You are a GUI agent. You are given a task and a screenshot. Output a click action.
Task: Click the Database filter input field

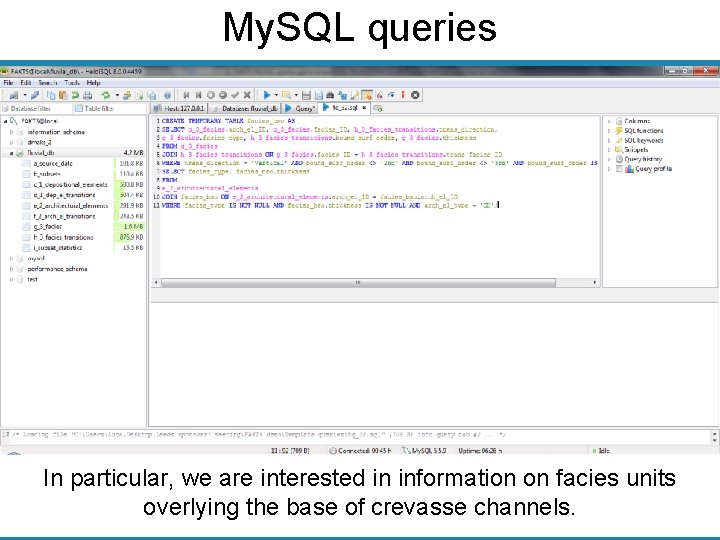pyautogui.click(x=36, y=108)
